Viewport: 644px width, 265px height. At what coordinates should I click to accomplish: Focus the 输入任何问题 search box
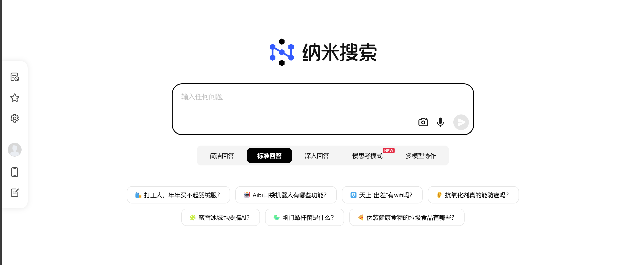pyautogui.click(x=323, y=109)
